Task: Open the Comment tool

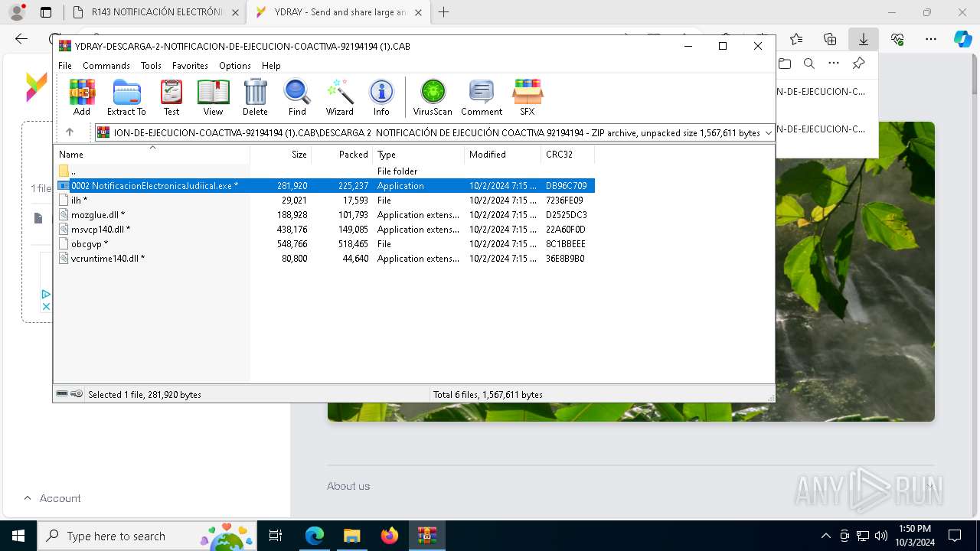Action: (x=482, y=97)
